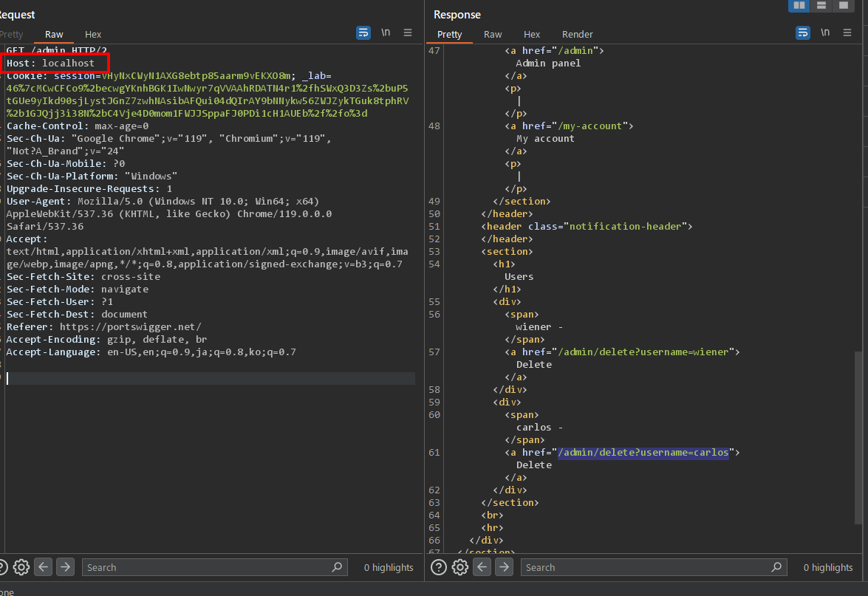This screenshot has width=868, height=596.
Task: Click the 'Cache-Control: max-age=0' header
Action: pos(78,126)
